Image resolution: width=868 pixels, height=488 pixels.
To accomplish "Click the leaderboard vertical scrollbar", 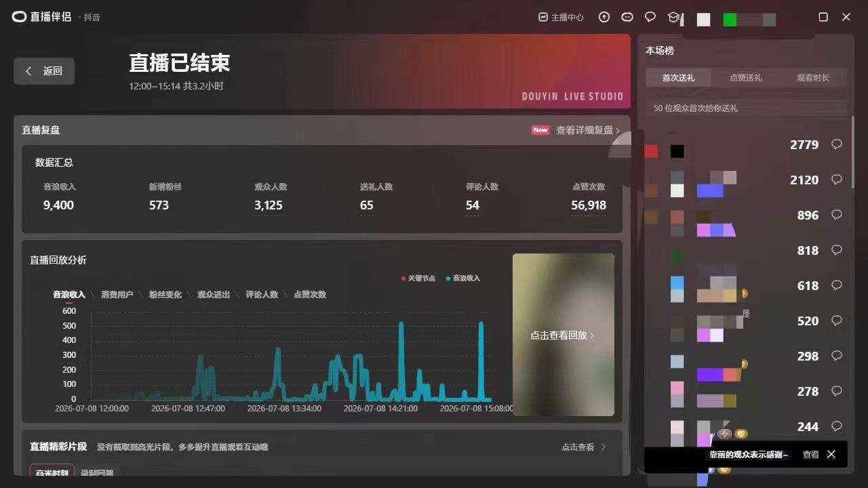I will (x=853, y=152).
